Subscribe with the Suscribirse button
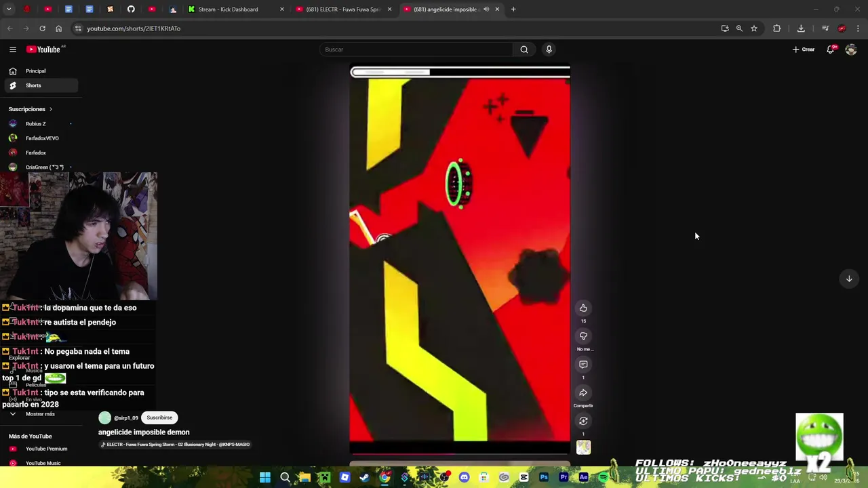 click(x=159, y=418)
